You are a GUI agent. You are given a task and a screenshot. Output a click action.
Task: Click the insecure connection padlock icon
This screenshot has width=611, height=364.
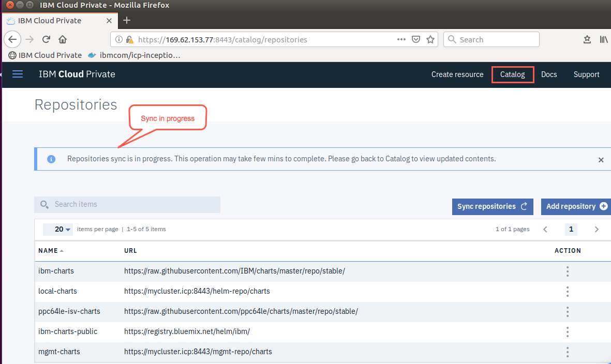[130, 39]
